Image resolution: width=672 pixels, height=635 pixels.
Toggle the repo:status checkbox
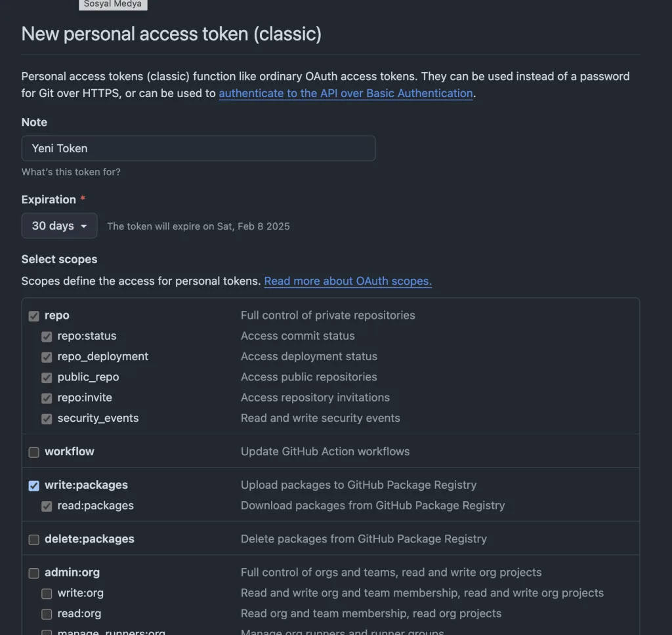[x=47, y=337]
